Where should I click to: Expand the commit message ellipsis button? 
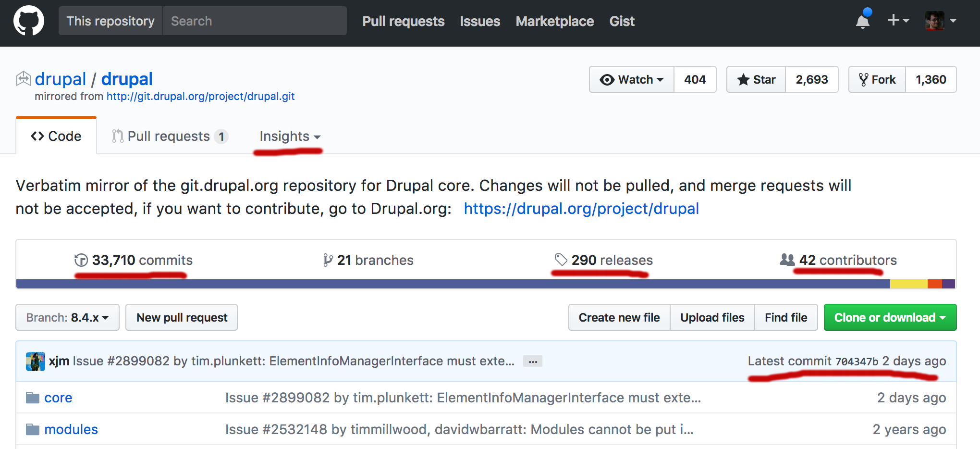(x=533, y=361)
